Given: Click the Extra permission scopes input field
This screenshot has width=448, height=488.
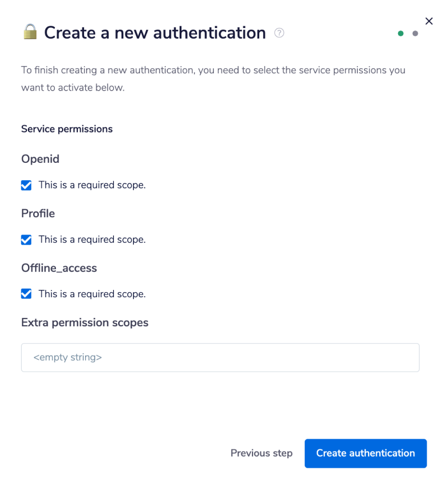Looking at the screenshot, I should [x=220, y=357].
